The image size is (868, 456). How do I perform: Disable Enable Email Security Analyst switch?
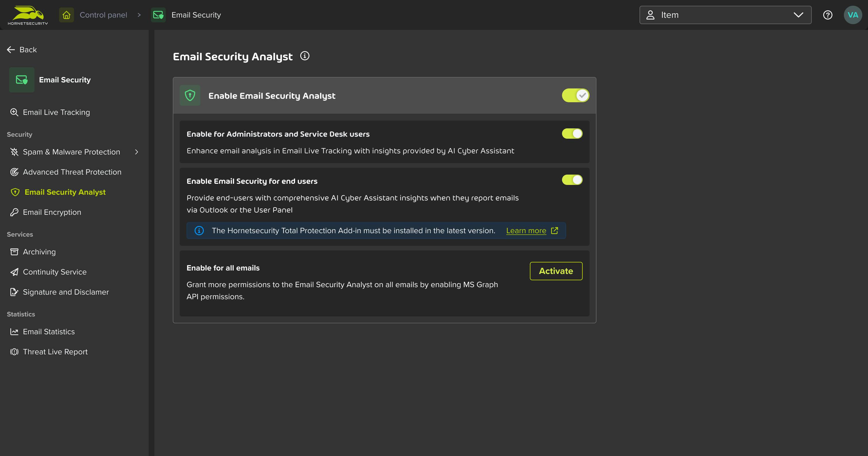pos(576,95)
